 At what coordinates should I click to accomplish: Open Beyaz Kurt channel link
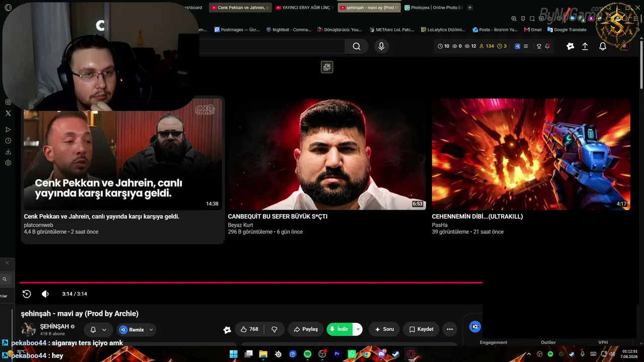point(240,225)
